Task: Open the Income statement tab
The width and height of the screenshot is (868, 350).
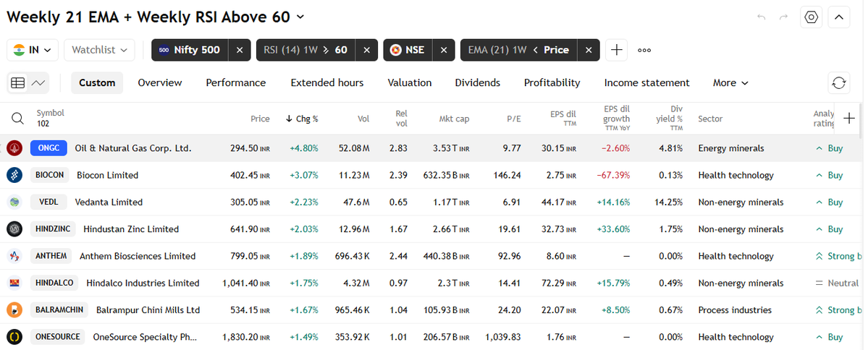Action: (646, 83)
